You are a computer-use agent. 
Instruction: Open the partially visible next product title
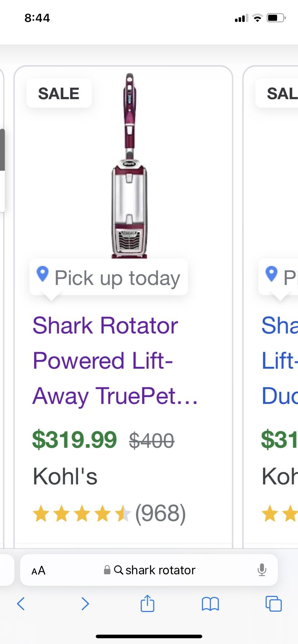pos(280,360)
